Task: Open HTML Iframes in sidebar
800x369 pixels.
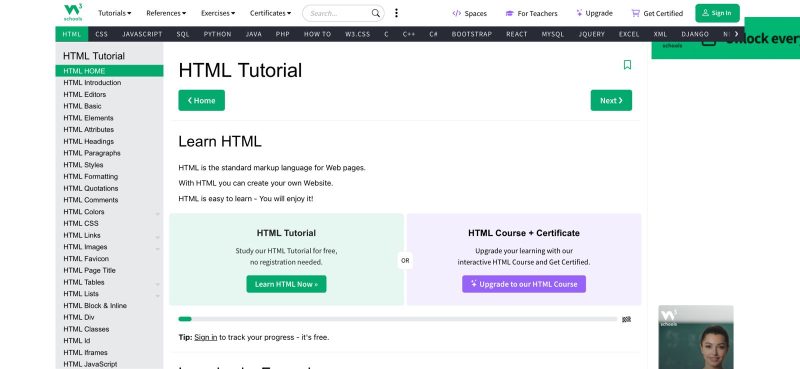Action: 109,353
